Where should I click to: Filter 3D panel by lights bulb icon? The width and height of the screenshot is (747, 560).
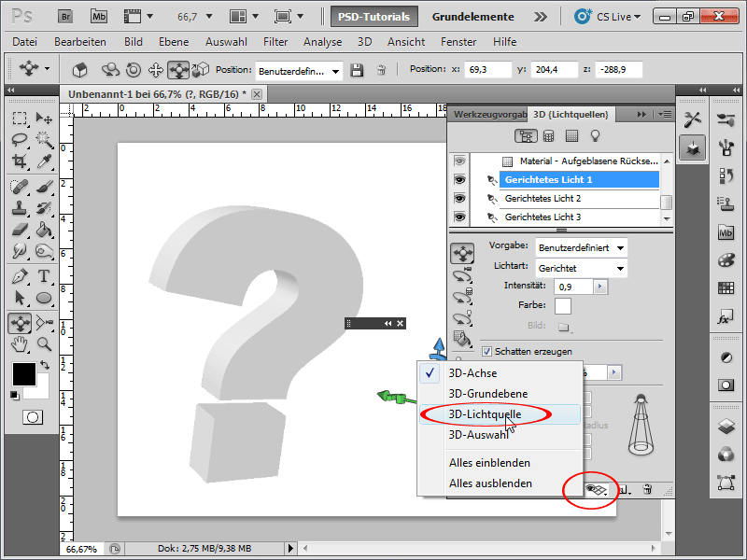click(595, 136)
